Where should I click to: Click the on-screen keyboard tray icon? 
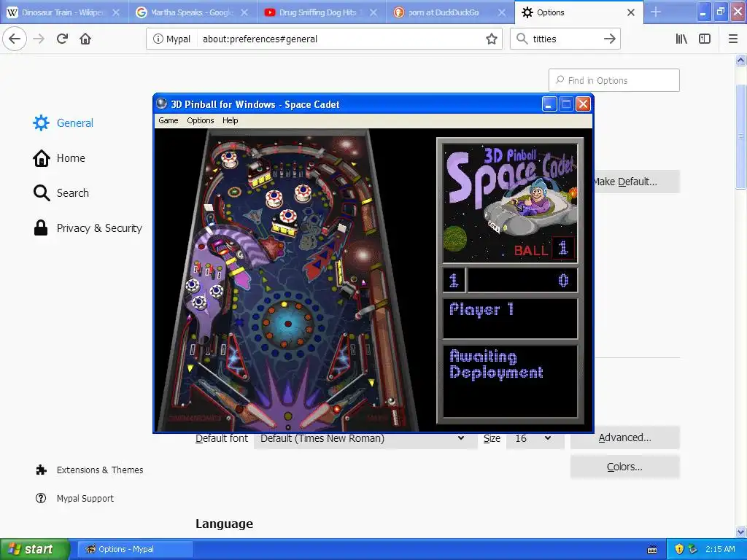pyautogui.click(x=652, y=550)
